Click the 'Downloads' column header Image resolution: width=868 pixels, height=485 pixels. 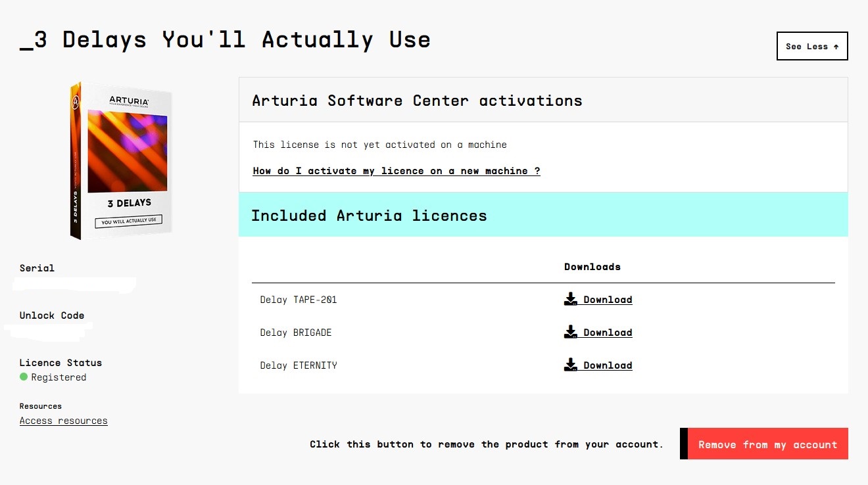592,267
